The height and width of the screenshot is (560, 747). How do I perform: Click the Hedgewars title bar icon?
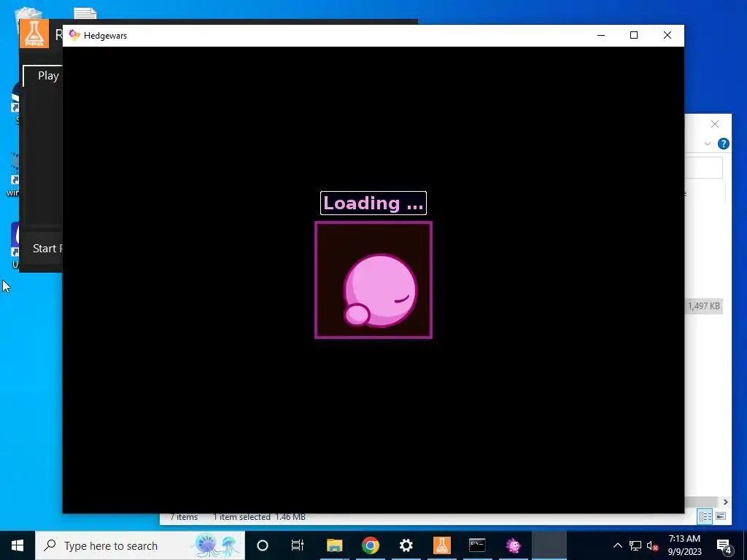point(74,35)
